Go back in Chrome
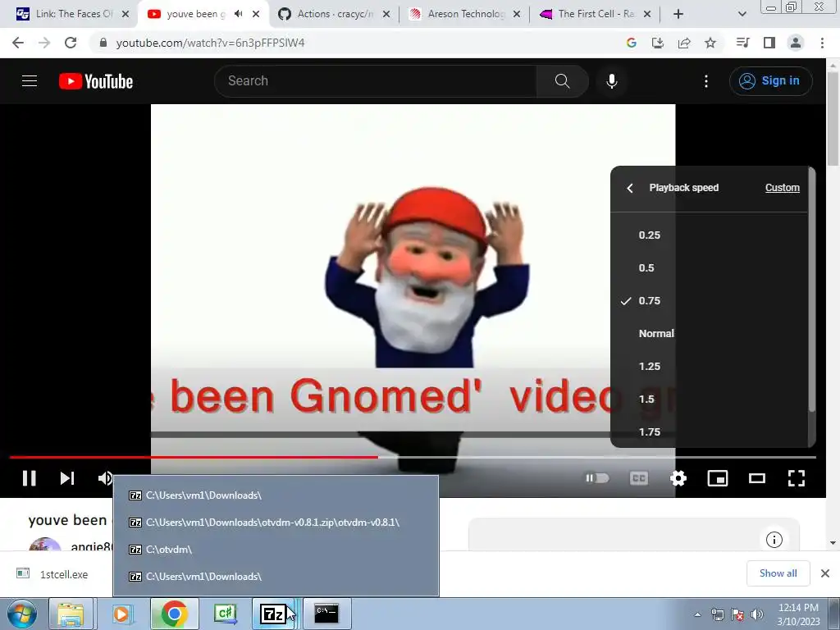Screen dimensions: 840x630 pyautogui.click(x=18, y=43)
